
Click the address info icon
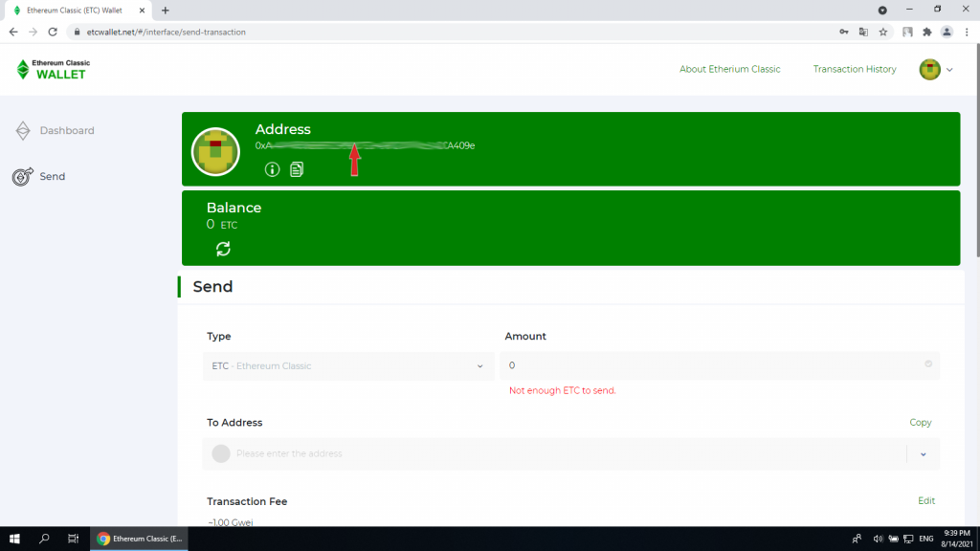pyautogui.click(x=272, y=169)
